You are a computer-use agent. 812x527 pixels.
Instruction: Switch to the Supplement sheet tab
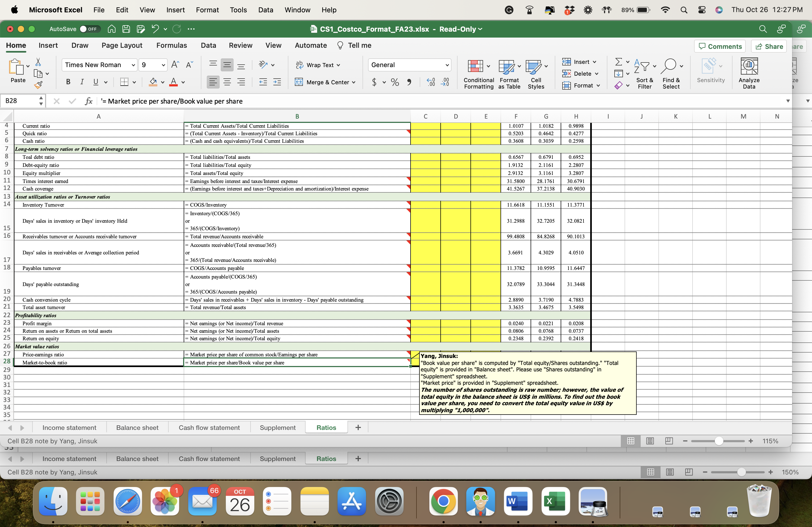tap(278, 427)
